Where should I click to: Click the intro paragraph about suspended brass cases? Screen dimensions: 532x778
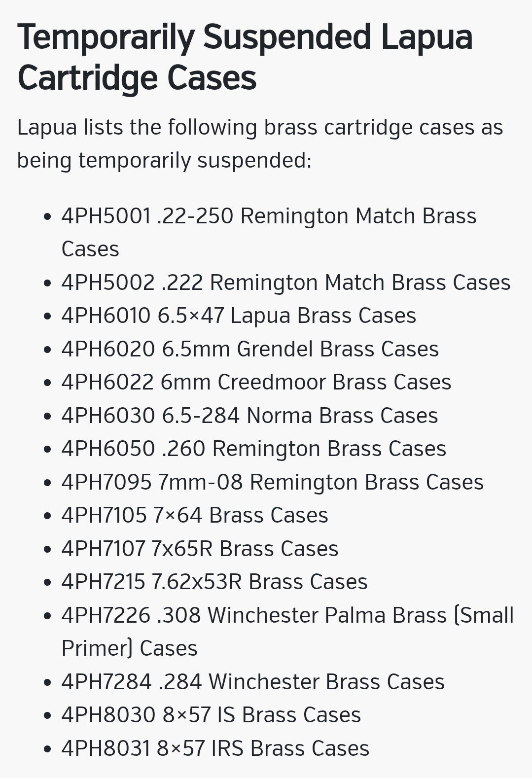pyautogui.click(x=260, y=143)
